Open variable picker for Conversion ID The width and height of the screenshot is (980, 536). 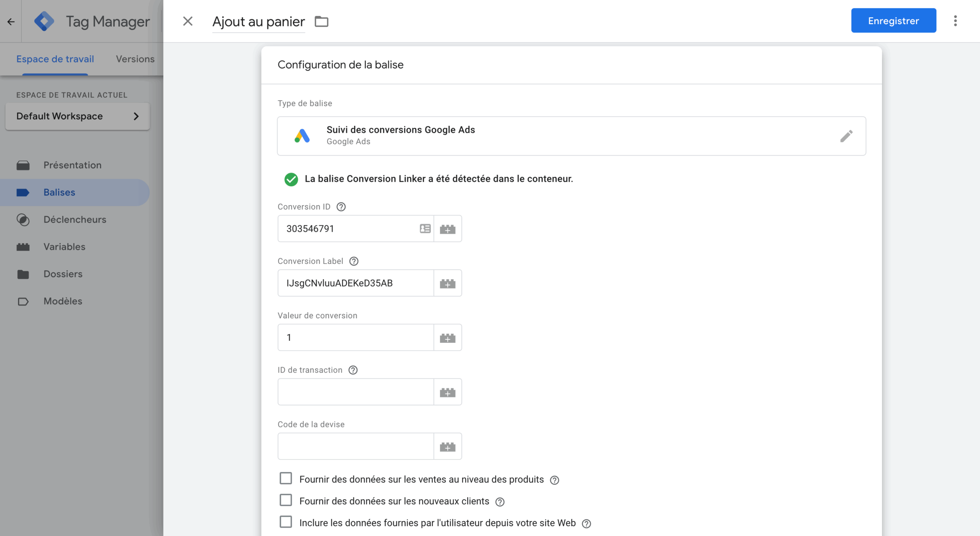(x=447, y=229)
